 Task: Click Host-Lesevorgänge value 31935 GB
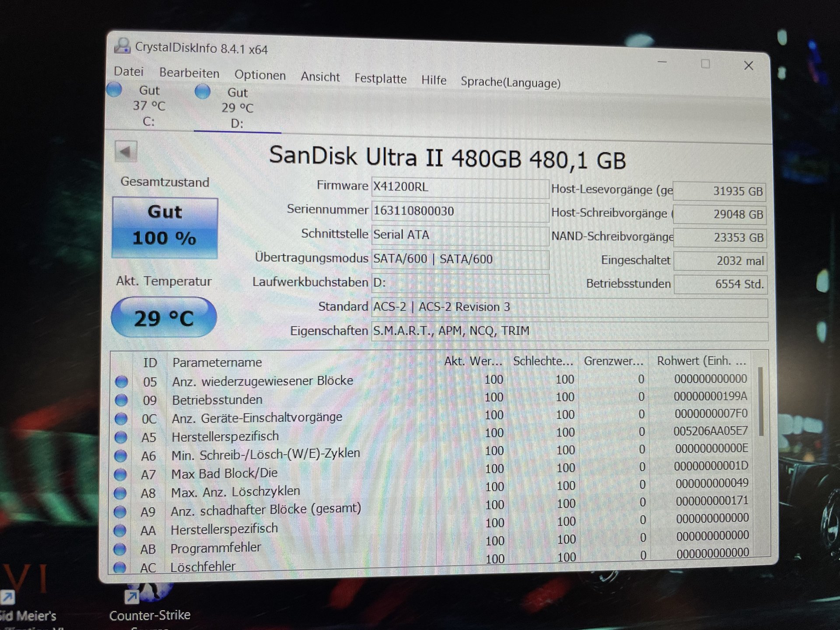pyautogui.click(x=719, y=191)
